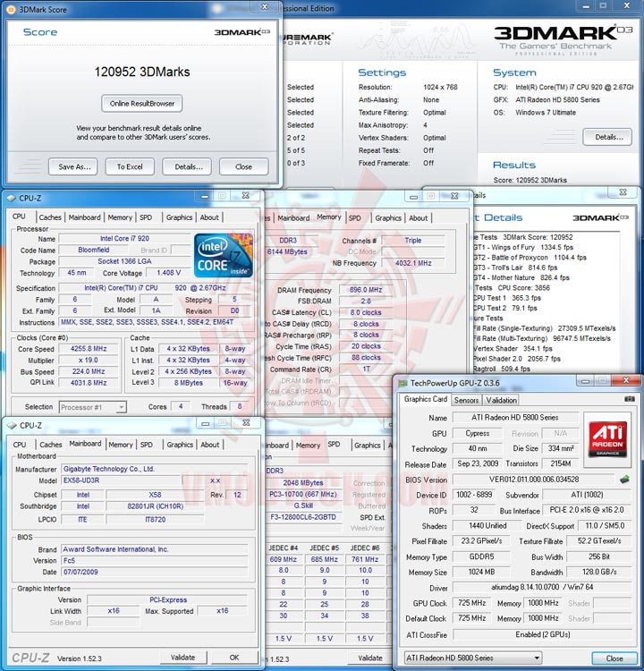Click the Shaders '1440 Unified' value
The width and height of the screenshot is (644, 671).
487,525
